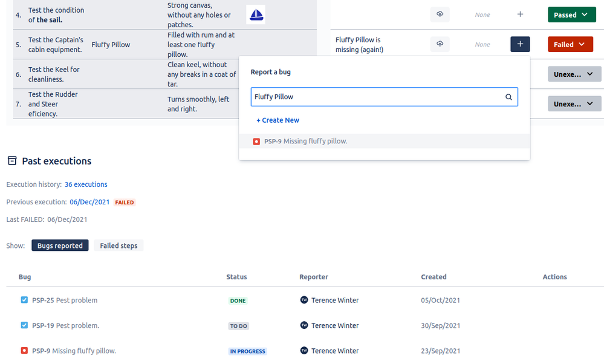Screen dimensions: 604x364
Task: Select the Bugs reported filter
Action: [60, 245]
